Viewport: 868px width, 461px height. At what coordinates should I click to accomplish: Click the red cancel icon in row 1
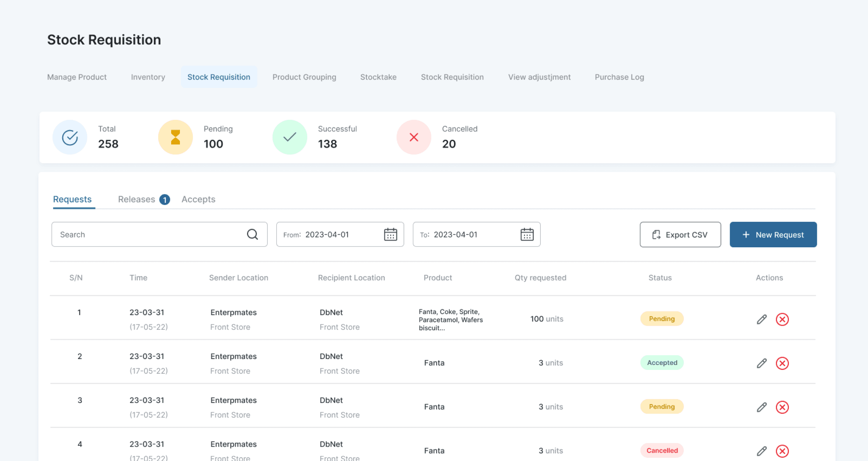(782, 319)
